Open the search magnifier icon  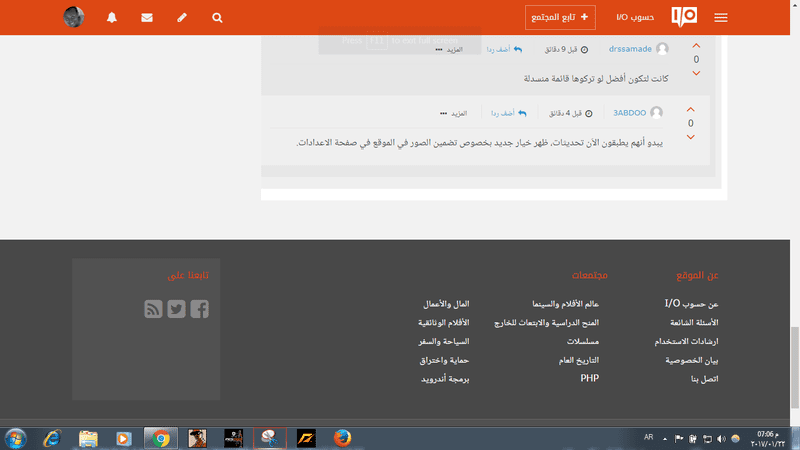218,18
